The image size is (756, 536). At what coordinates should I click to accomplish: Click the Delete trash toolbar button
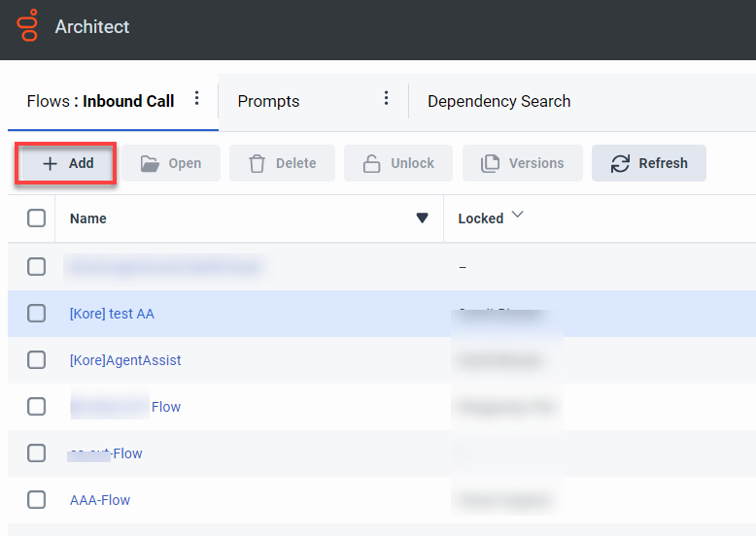[x=283, y=163]
